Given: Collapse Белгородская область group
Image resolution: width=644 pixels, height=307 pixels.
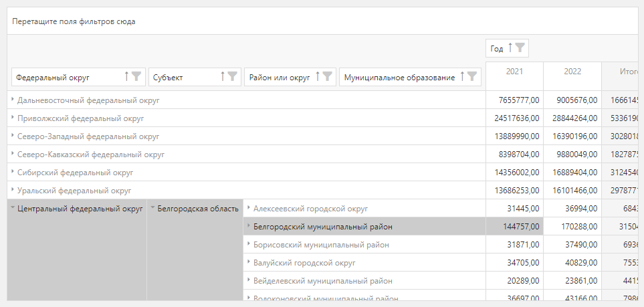Looking at the screenshot, I should [x=152, y=208].
